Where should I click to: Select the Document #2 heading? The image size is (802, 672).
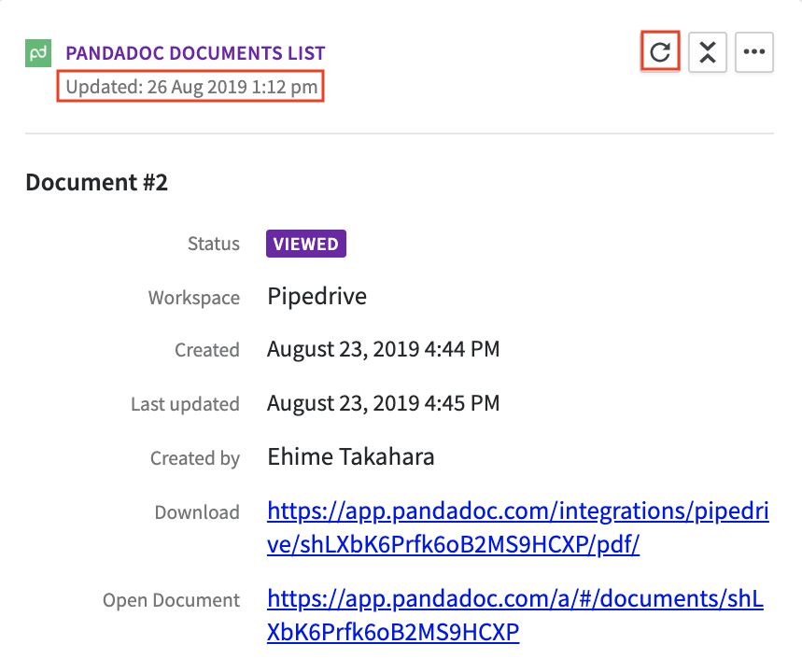96,182
